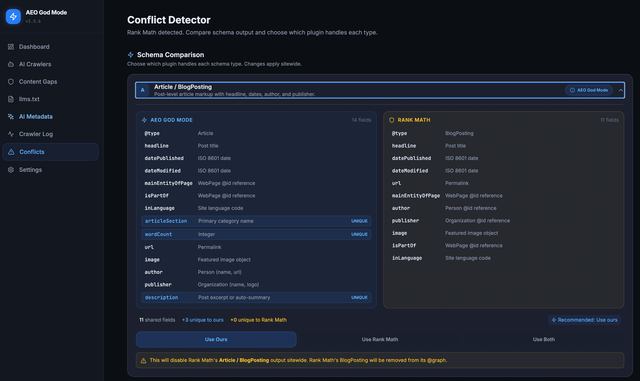Click 'Organization @id reference' value

tap(477, 221)
